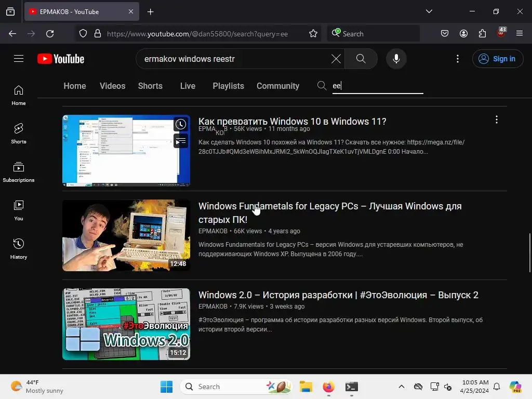532x399 pixels.
Task: Open the weather widget 44°F
Action: click(x=37, y=387)
